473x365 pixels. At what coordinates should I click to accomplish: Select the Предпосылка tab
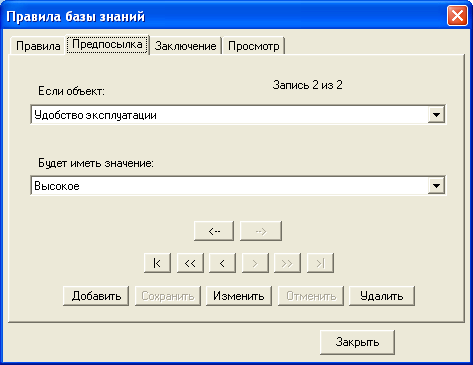click(x=107, y=44)
